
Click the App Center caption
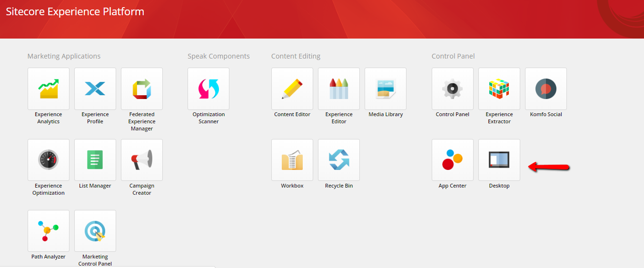tap(453, 186)
